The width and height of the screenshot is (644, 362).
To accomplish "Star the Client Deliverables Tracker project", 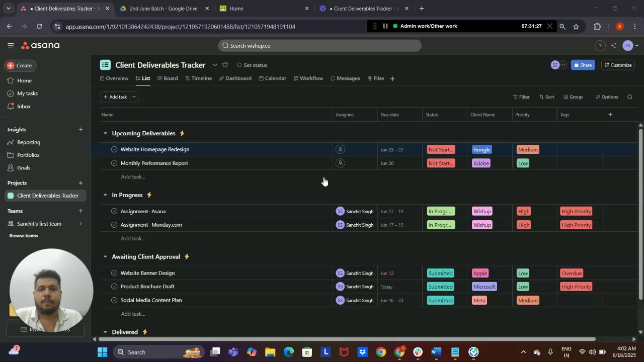I will (x=225, y=65).
